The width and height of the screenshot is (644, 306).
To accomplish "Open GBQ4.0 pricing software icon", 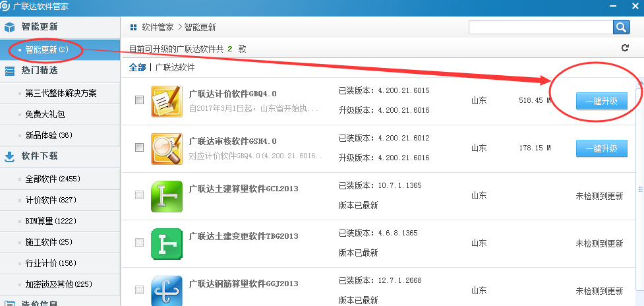I will click(167, 101).
